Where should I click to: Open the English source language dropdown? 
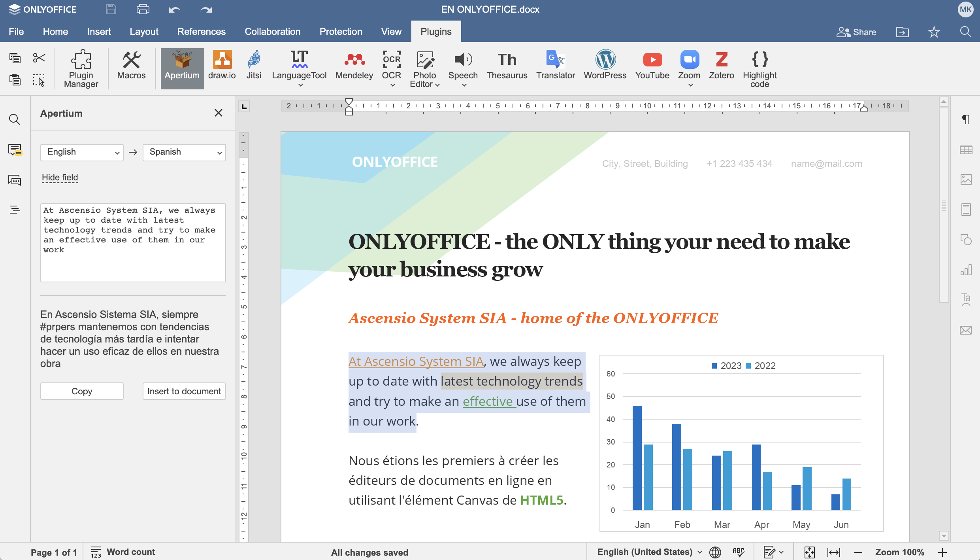82,152
